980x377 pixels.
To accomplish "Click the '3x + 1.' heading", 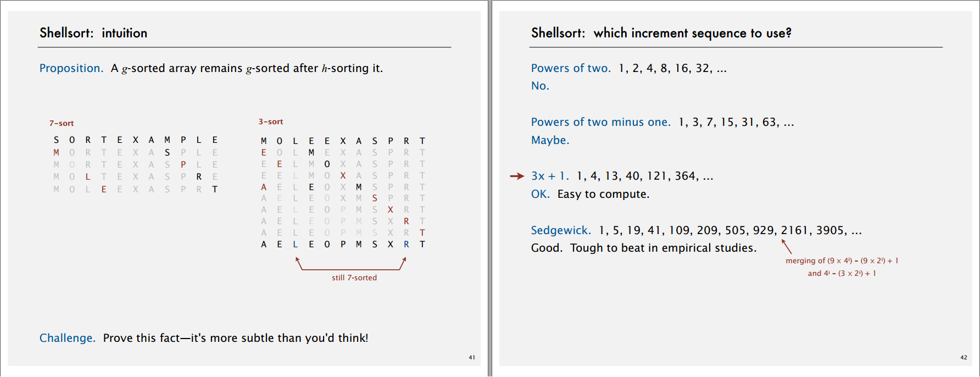I will click(550, 176).
